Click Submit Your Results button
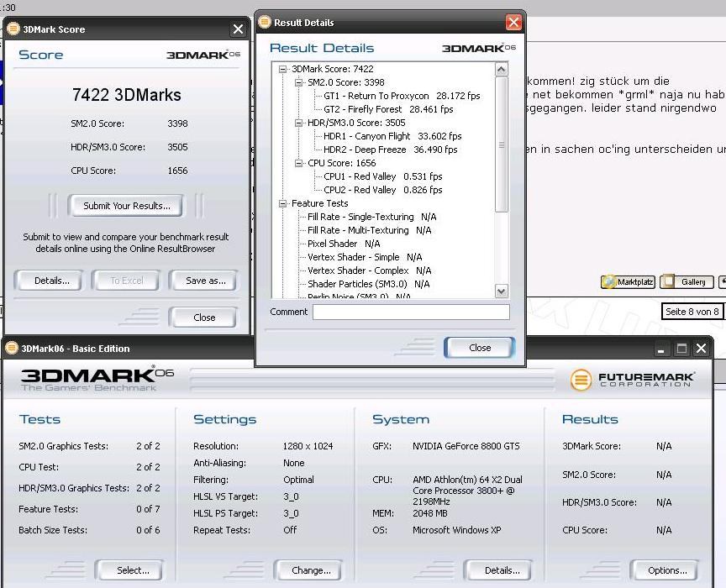Viewport: 726px width, 588px height. (x=126, y=206)
